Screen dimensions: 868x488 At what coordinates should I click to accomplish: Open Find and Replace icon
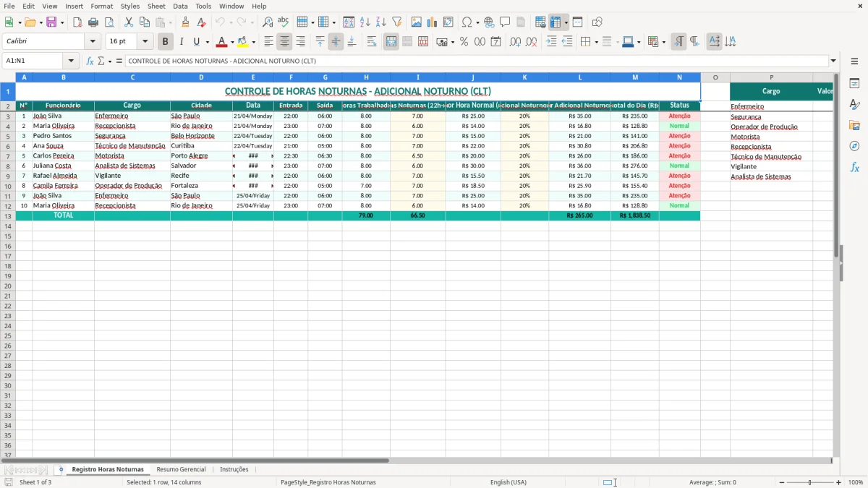(x=268, y=22)
